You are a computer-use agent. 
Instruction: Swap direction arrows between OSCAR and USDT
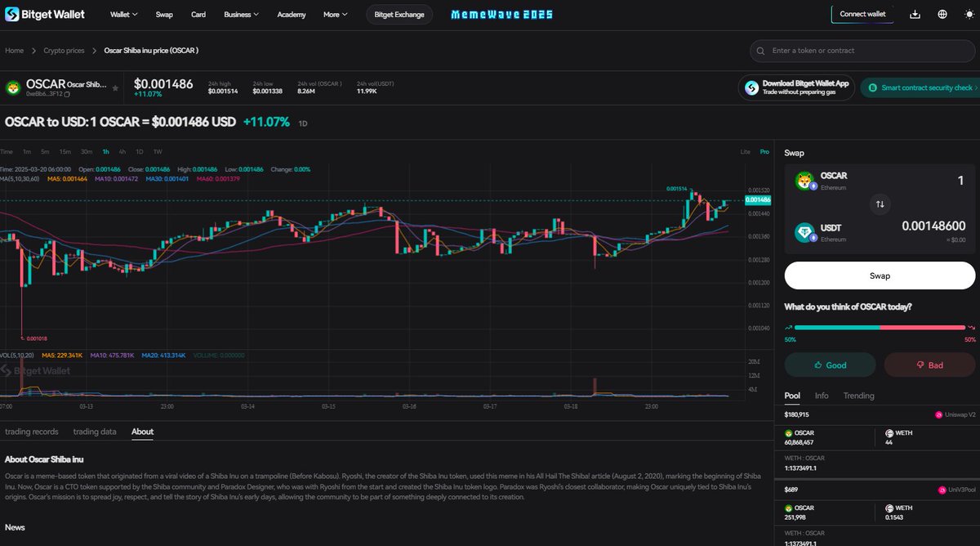pos(880,204)
